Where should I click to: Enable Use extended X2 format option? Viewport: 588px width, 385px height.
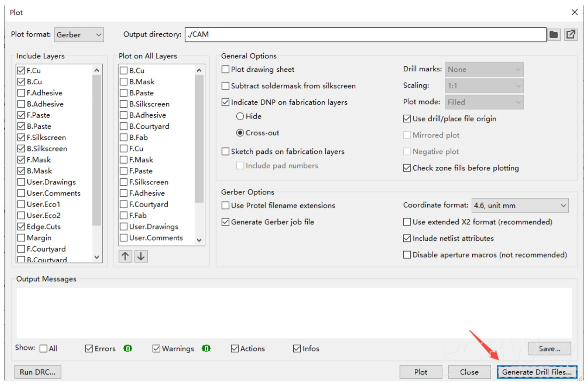[x=407, y=222]
